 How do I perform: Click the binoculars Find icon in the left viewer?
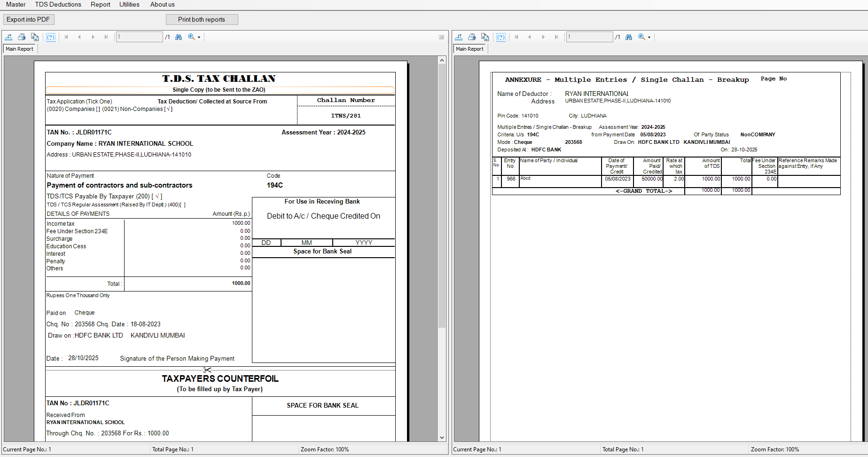[x=179, y=37]
